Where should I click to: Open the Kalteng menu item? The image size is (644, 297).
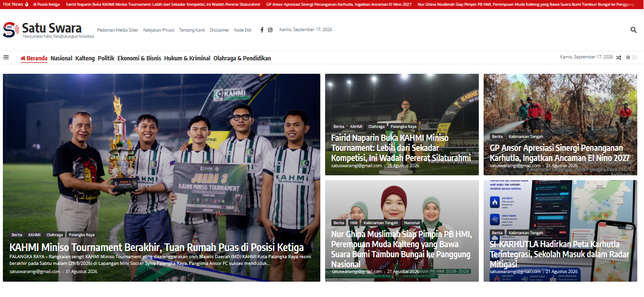[85, 58]
